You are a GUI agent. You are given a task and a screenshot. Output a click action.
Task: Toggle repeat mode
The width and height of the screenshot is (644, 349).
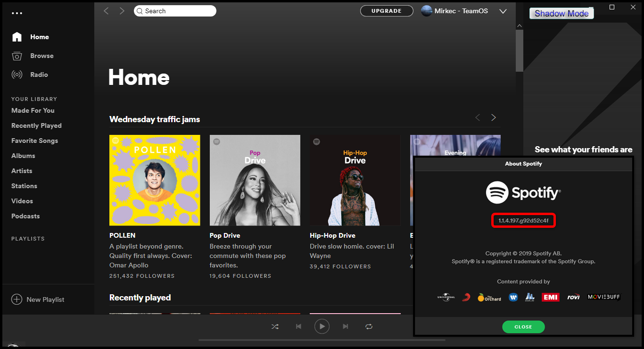(369, 326)
